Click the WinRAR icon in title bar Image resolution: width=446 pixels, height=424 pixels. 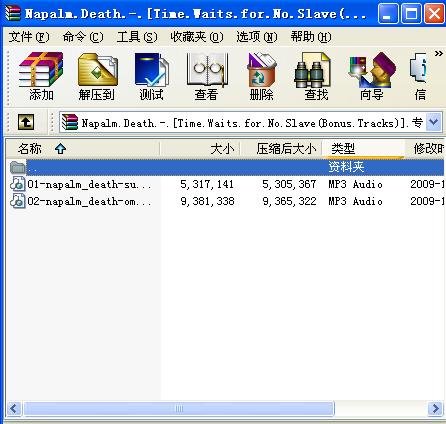coord(13,13)
